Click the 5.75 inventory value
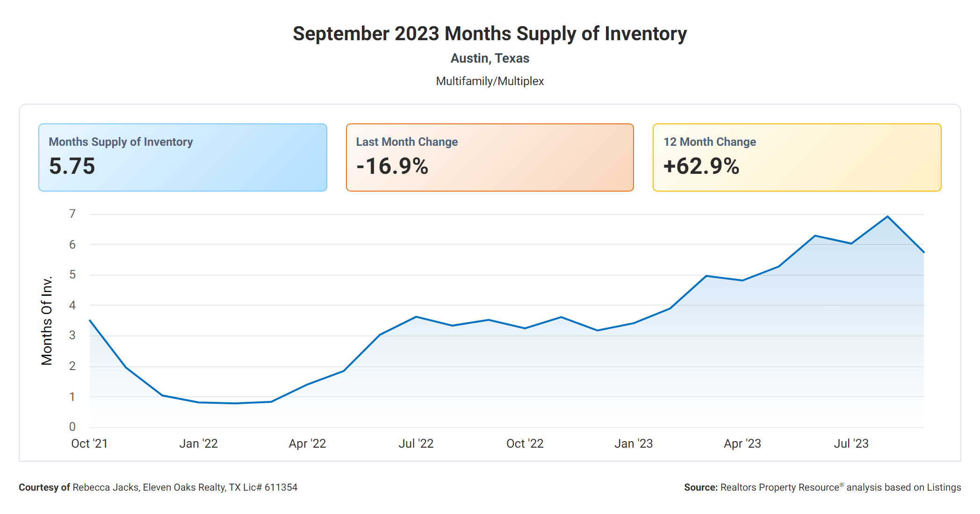This screenshot has height=514, width=980. point(72,166)
